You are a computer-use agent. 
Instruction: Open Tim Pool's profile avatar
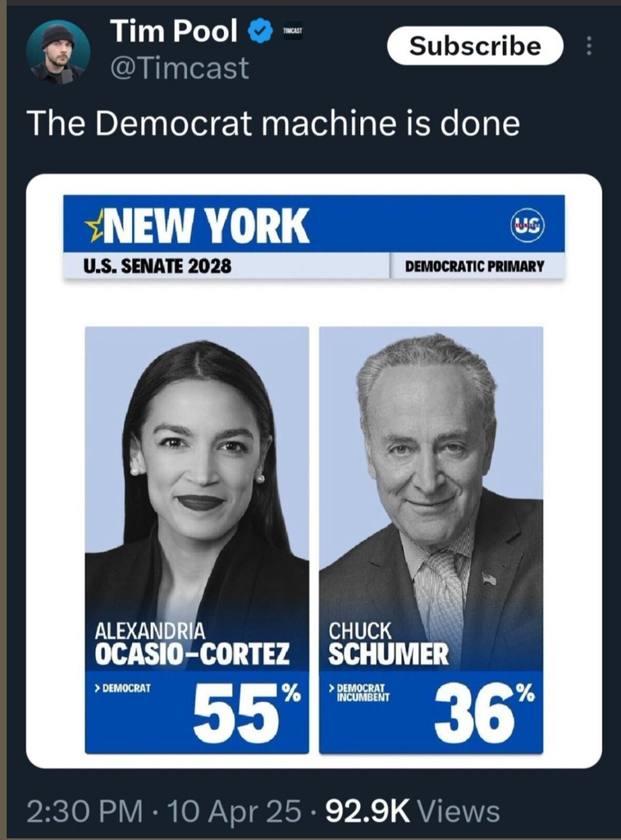point(57,52)
